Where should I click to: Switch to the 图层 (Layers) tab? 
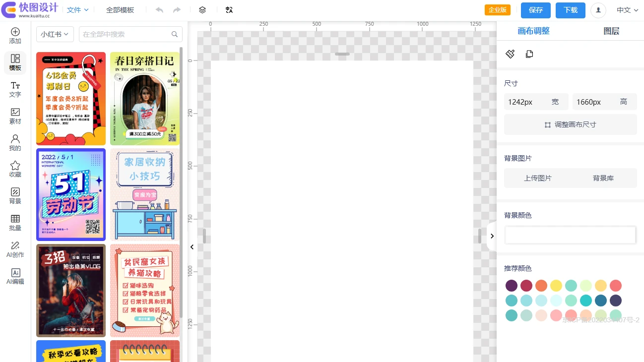pyautogui.click(x=611, y=31)
